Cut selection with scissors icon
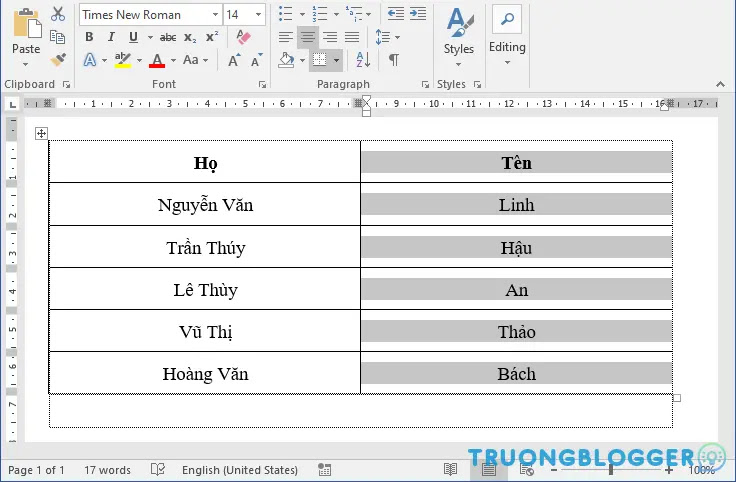The image size is (736, 482). [x=58, y=14]
